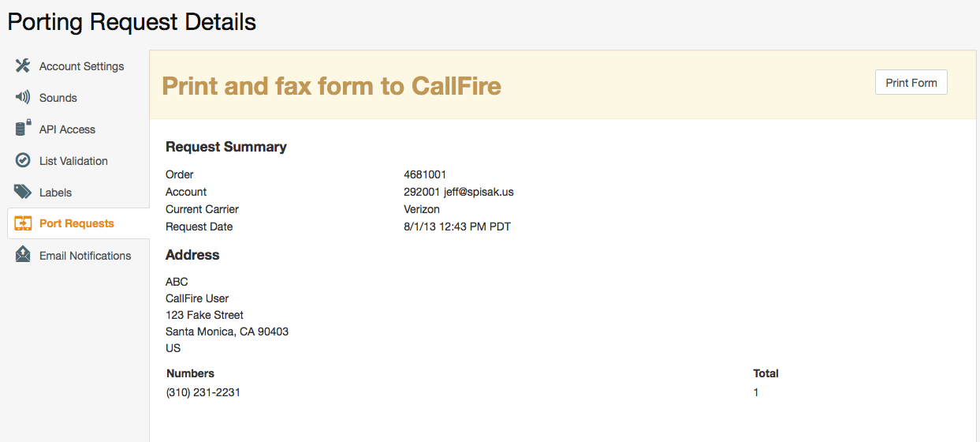Screen dimensions: 980x442
Task: Click the List Validation checkmark icon
Action: (x=23, y=160)
